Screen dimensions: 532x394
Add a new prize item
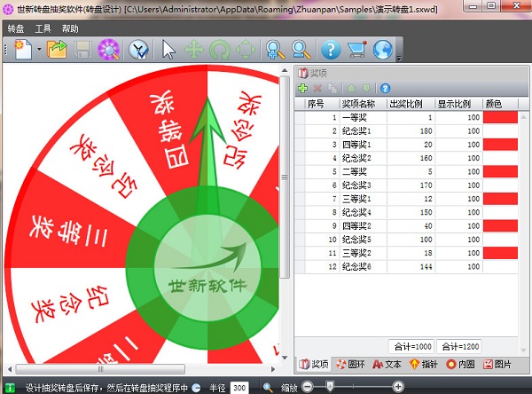(x=302, y=89)
